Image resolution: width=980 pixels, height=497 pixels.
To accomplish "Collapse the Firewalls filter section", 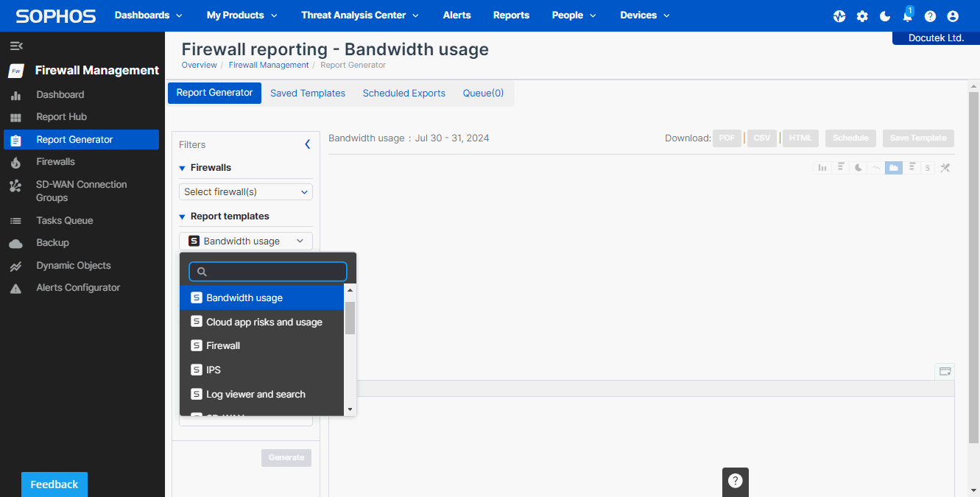I will (182, 168).
